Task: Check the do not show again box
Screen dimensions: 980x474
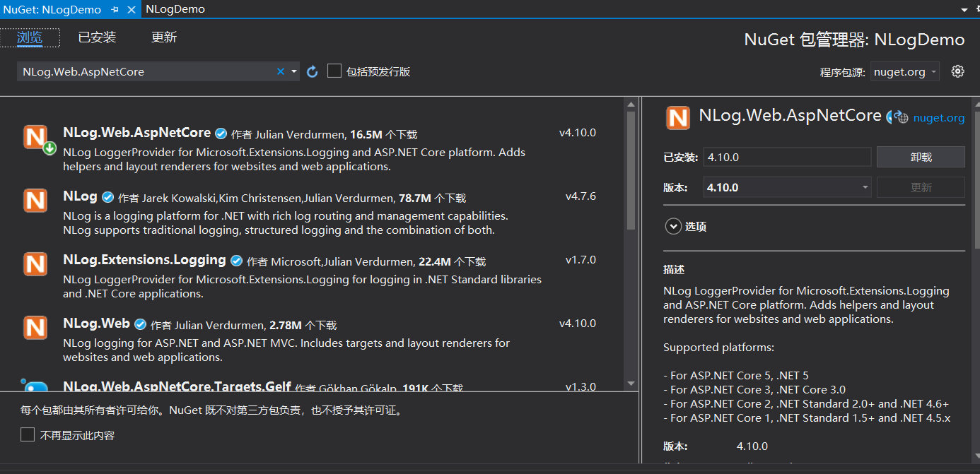Action: coord(28,434)
